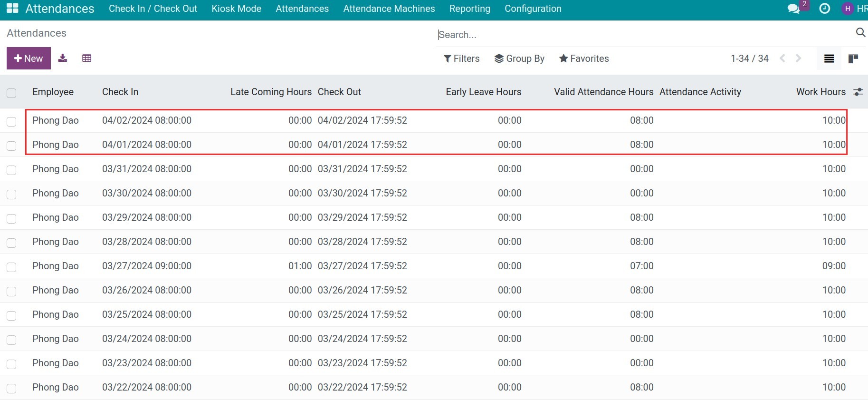This screenshot has width=868, height=401.
Task: Focus the Search input field
Action: point(644,35)
